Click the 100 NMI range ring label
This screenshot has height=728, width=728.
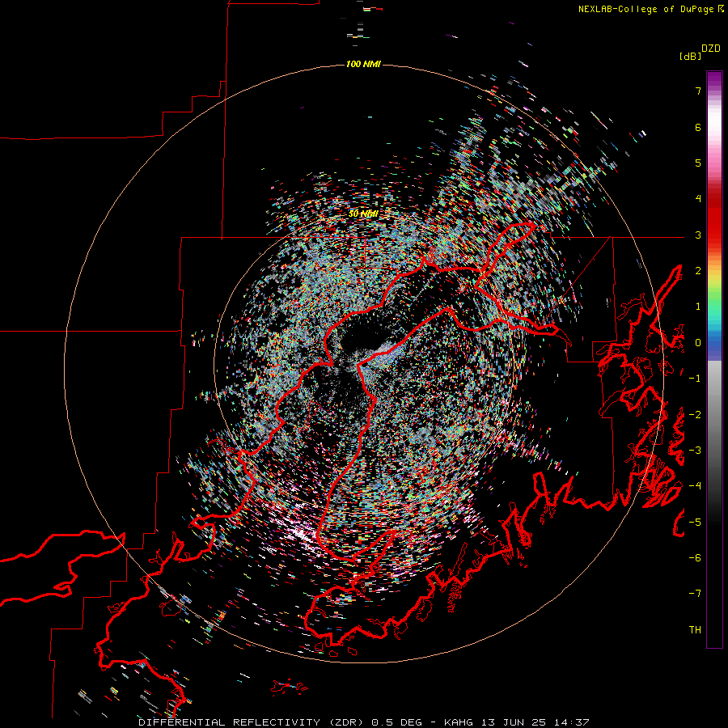point(363,64)
